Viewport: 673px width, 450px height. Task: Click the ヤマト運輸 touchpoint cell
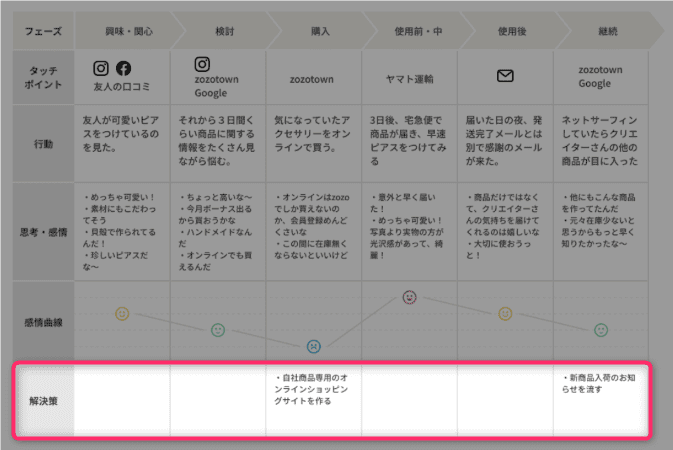[x=409, y=76]
